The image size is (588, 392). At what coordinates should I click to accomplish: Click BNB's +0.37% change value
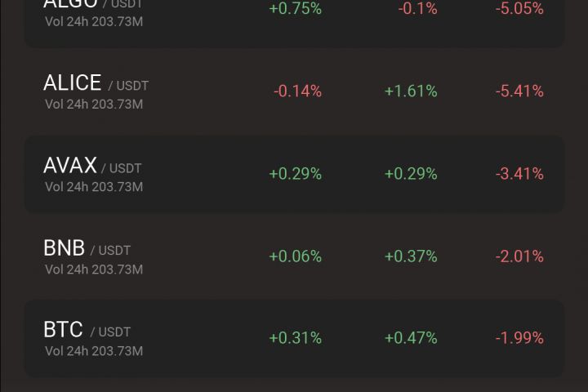[411, 256]
